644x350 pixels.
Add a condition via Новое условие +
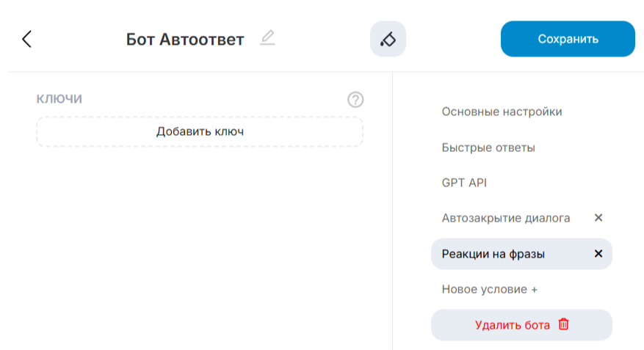pos(489,289)
